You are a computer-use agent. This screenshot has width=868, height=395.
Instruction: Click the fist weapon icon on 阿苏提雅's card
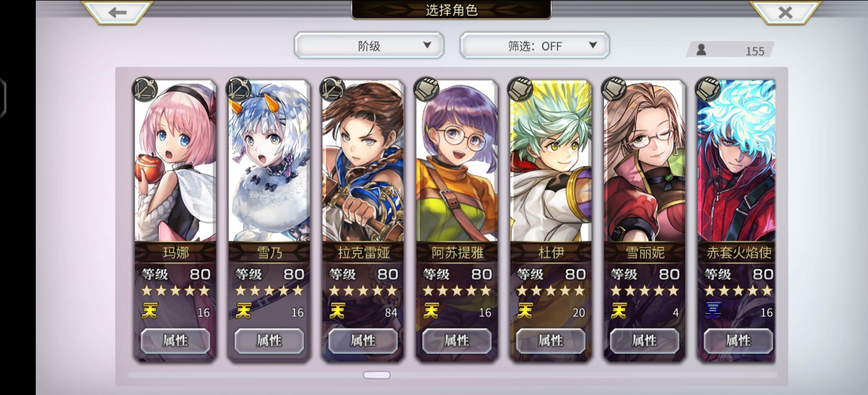426,89
